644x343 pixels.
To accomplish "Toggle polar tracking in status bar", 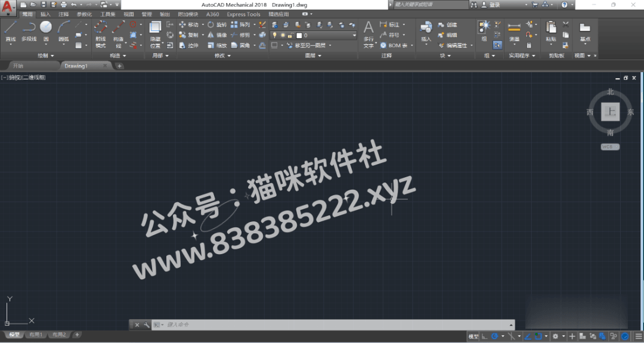I will tap(495, 336).
